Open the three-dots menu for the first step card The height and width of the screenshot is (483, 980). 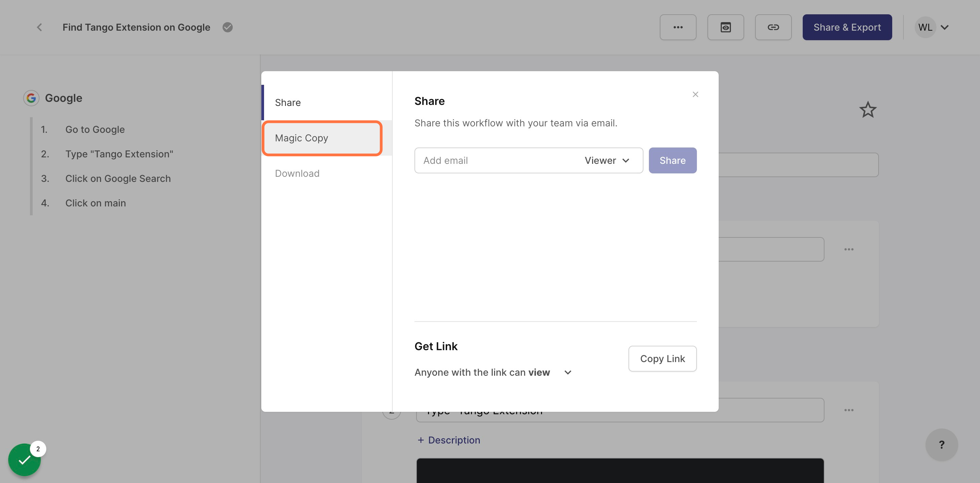(849, 249)
